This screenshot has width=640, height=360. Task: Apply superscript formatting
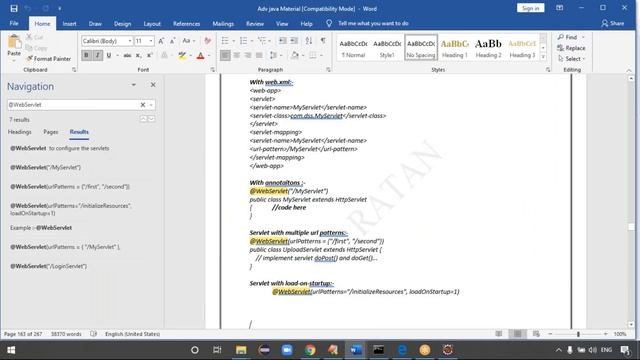tap(149, 55)
